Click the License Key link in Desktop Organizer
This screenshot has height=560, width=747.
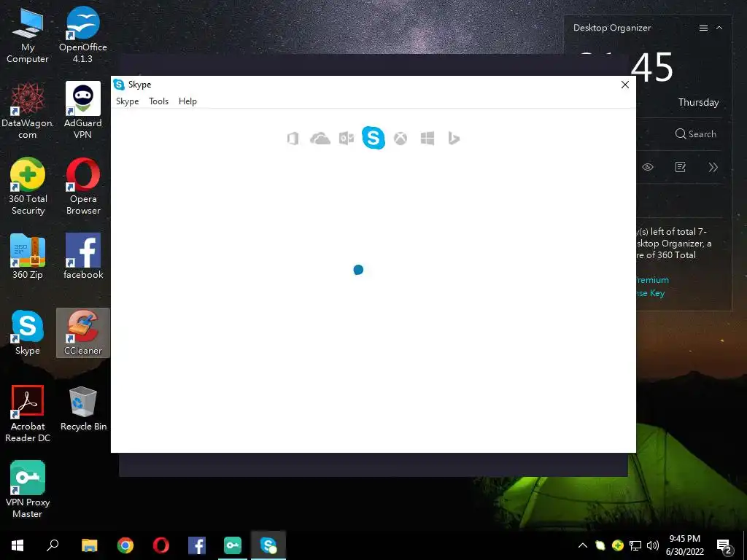pos(651,293)
